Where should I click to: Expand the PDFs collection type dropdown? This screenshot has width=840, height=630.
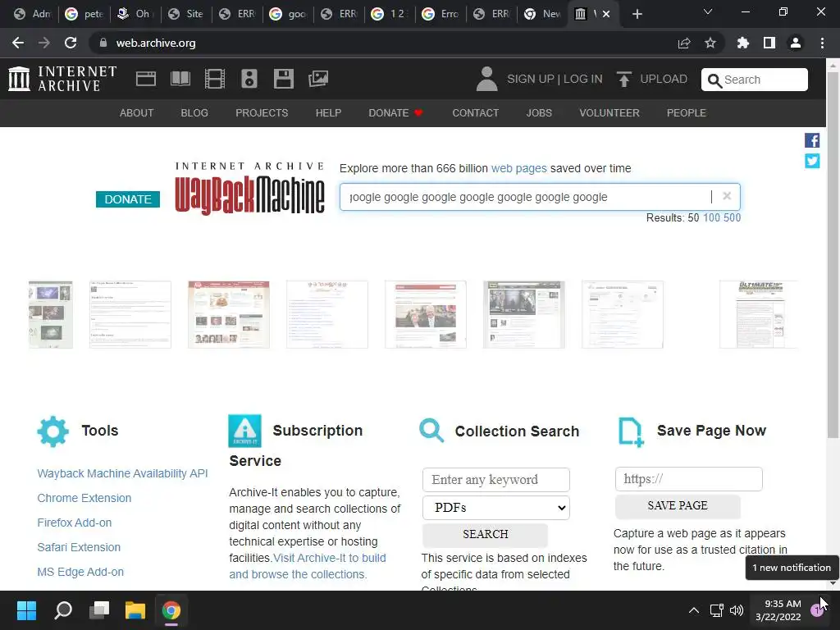click(x=496, y=507)
